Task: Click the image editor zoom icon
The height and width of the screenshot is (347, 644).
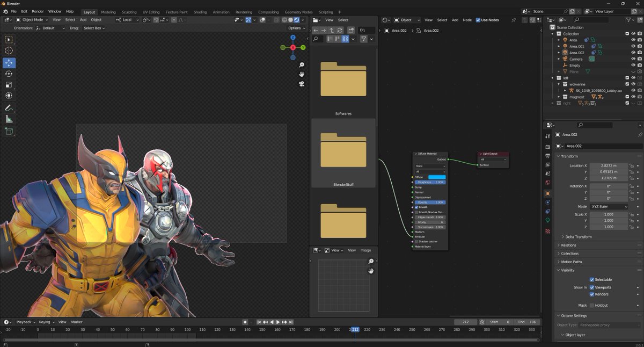Action: (x=371, y=261)
